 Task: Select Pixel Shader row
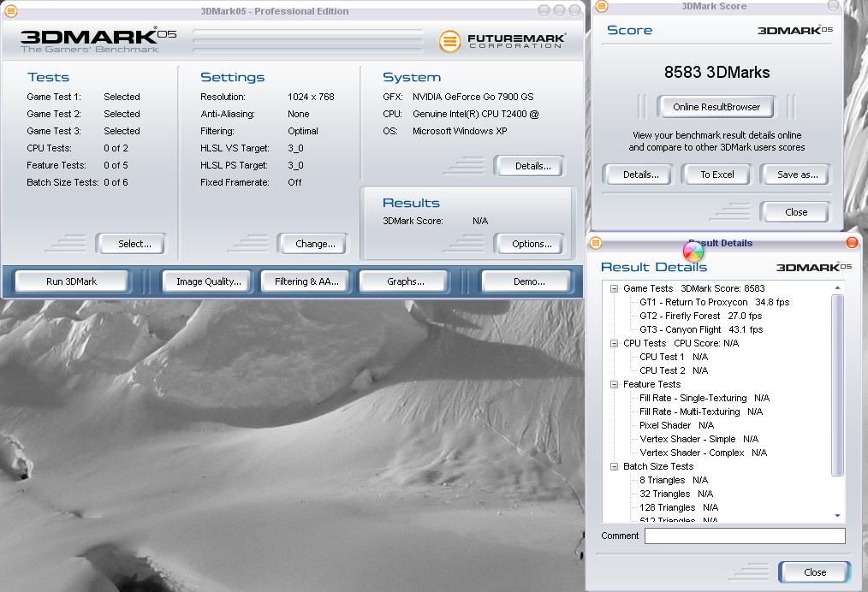[676, 425]
